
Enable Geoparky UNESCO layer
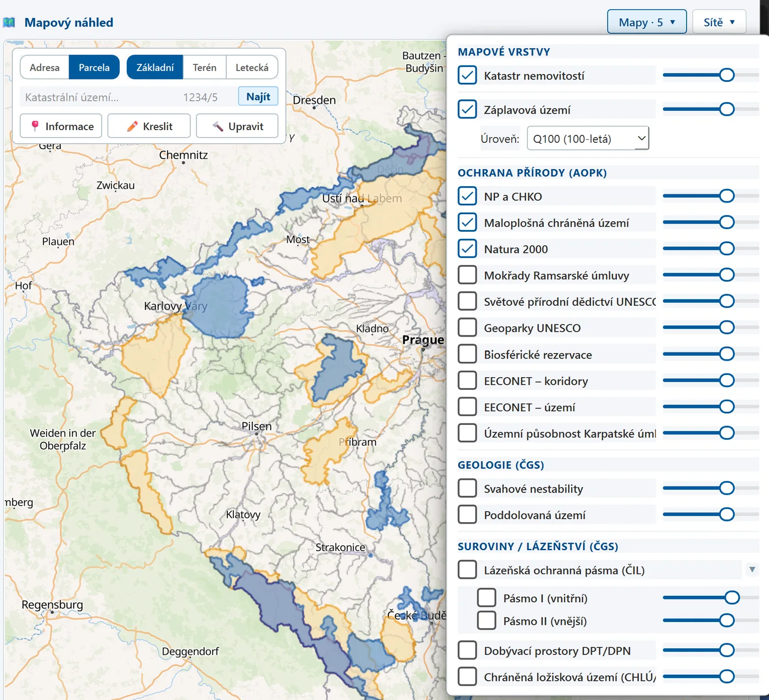click(x=467, y=328)
